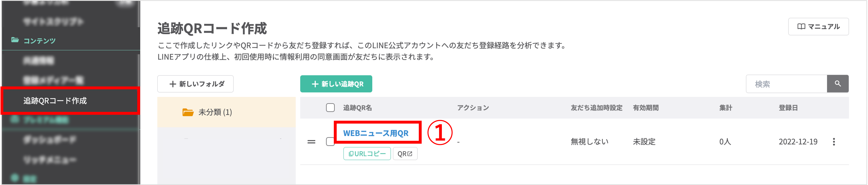
Task: Open the three-dot menu for WEBニュース用QR
Action: tap(834, 142)
